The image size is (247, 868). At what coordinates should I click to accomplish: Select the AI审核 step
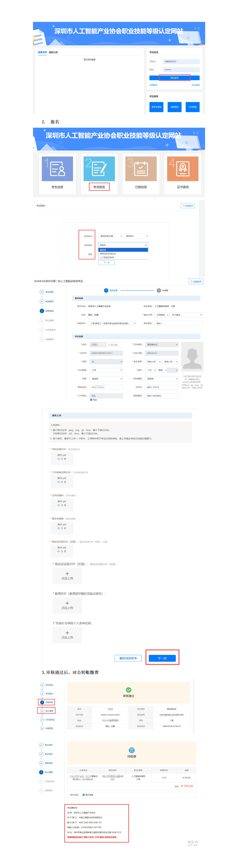pos(163,290)
